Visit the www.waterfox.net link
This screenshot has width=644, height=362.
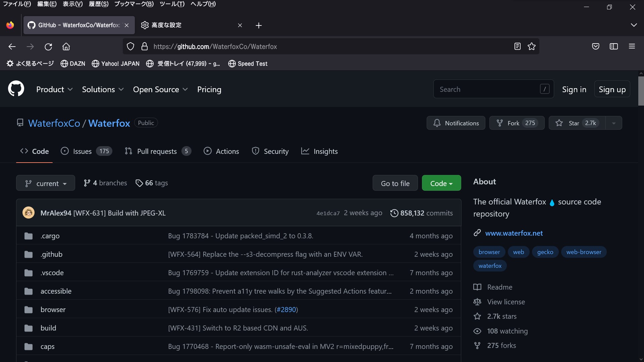514,233
